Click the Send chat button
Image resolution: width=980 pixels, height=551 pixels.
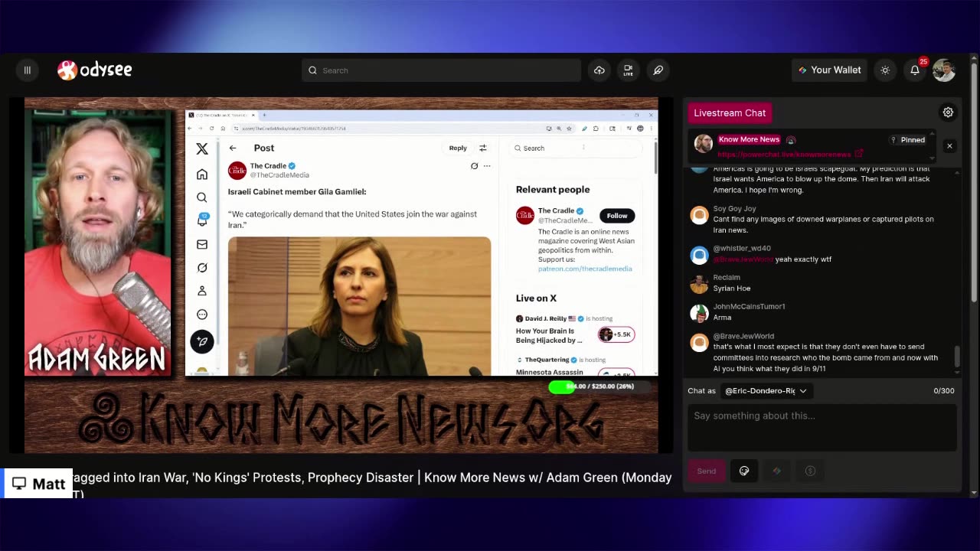point(707,471)
